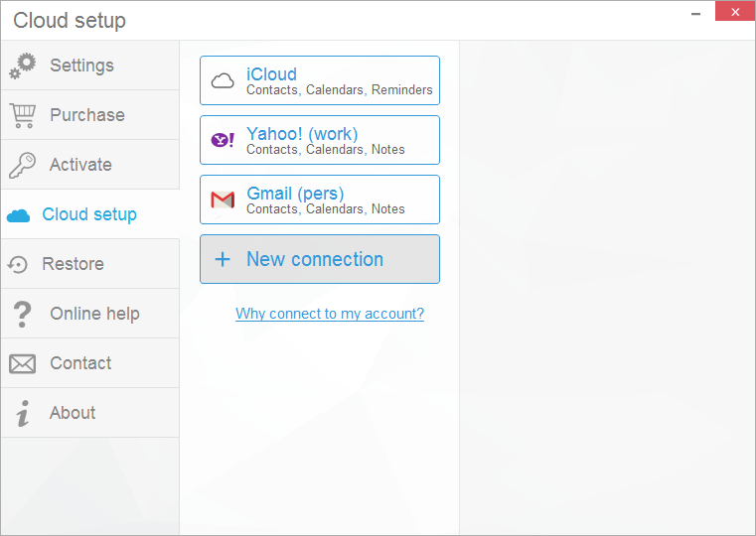Image resolution: width=756 pixels, height=536 pixels.
Task: Open the Contact section
Action: tap(90, 363)
